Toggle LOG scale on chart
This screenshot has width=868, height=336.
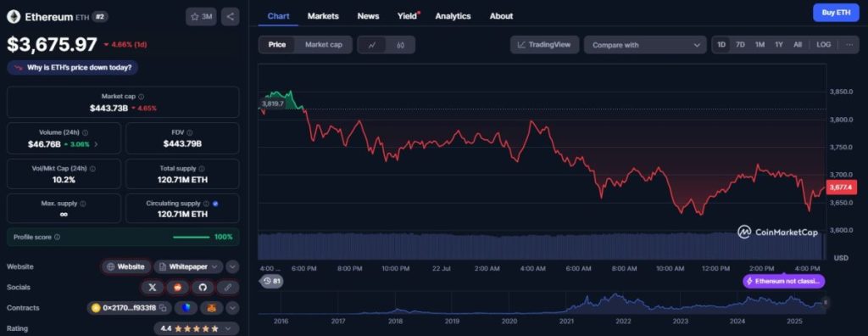click(823, 45)
